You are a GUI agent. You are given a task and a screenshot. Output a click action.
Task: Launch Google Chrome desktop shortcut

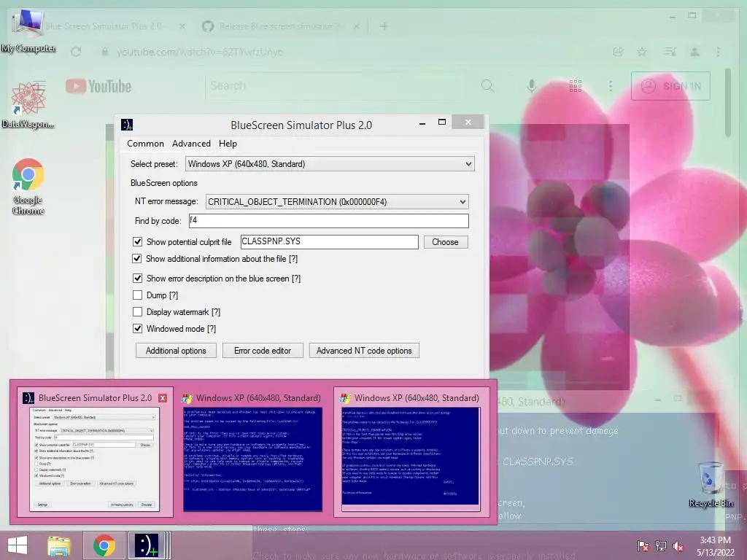pyautogui.click(x=28, y=186)
